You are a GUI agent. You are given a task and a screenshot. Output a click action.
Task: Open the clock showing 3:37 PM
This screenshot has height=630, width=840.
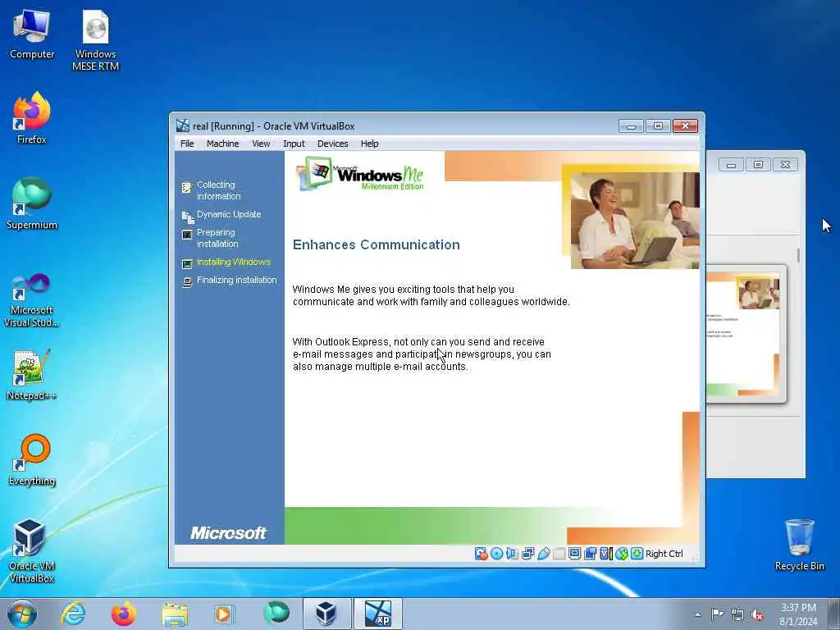click(x=798, y=614)
